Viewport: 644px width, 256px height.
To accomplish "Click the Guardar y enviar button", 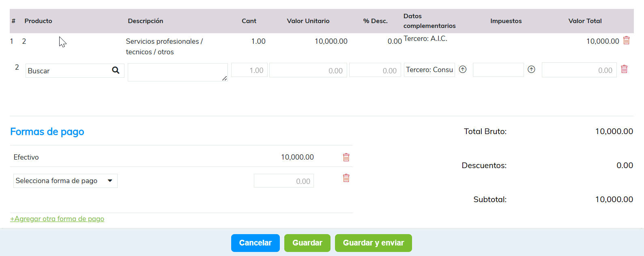I will click(x=373, y=243).
